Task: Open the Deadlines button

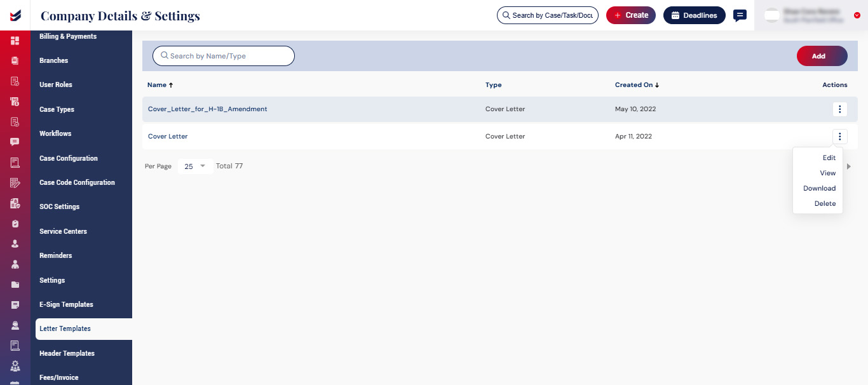Action: pos(695,15)
